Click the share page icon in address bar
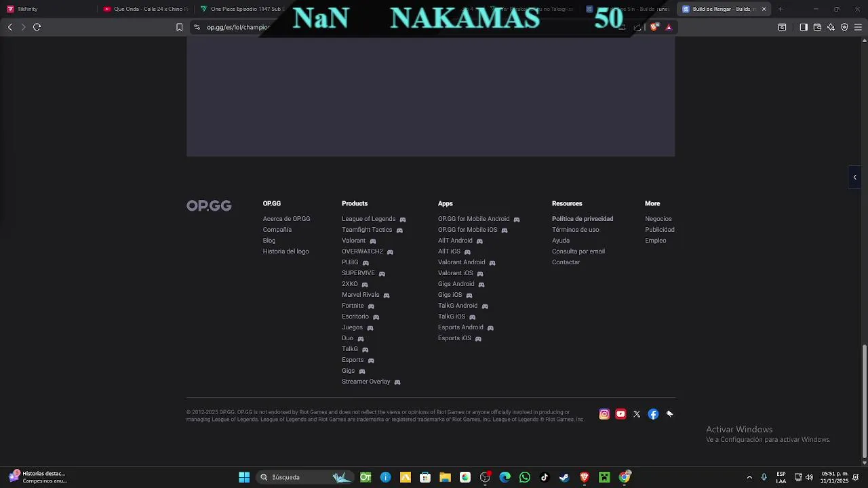This screenshot has height=488, width=868. tap(637, 27)
